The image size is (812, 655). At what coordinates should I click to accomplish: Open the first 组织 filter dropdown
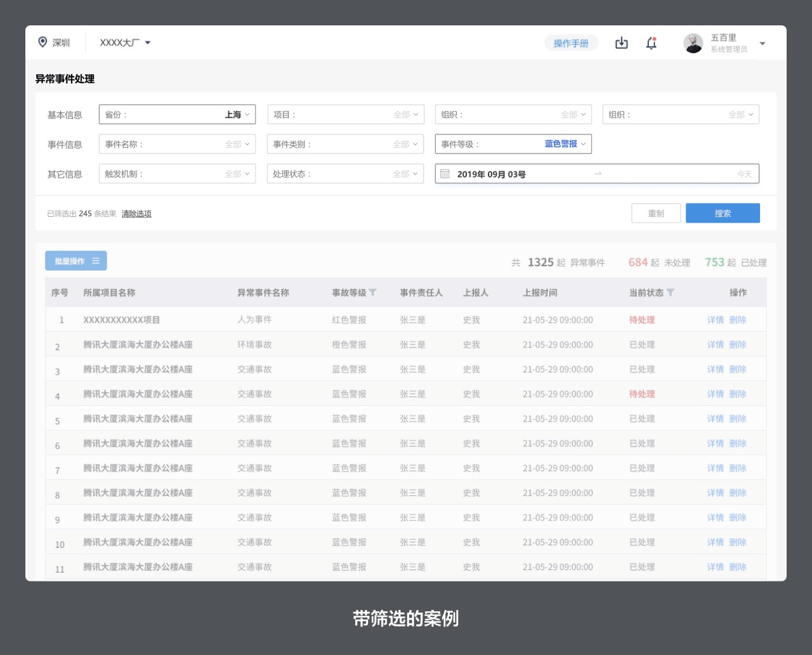coord(513,115)
